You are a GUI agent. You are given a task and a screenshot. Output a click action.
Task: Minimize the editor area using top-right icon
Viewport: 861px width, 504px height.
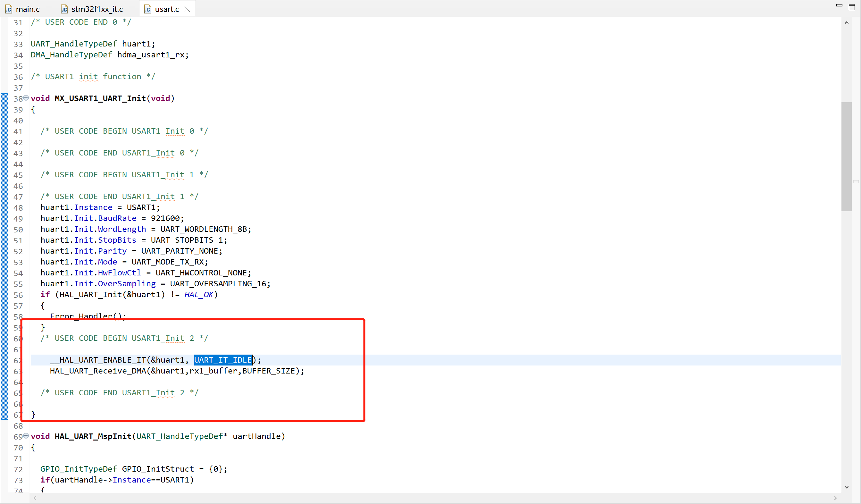[839, 5]
